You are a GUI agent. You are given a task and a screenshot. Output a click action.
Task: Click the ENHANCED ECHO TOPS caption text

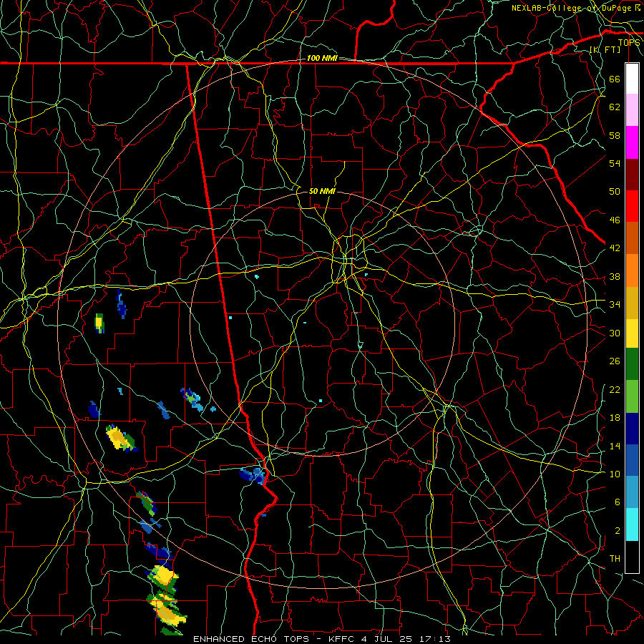point(253,639)
